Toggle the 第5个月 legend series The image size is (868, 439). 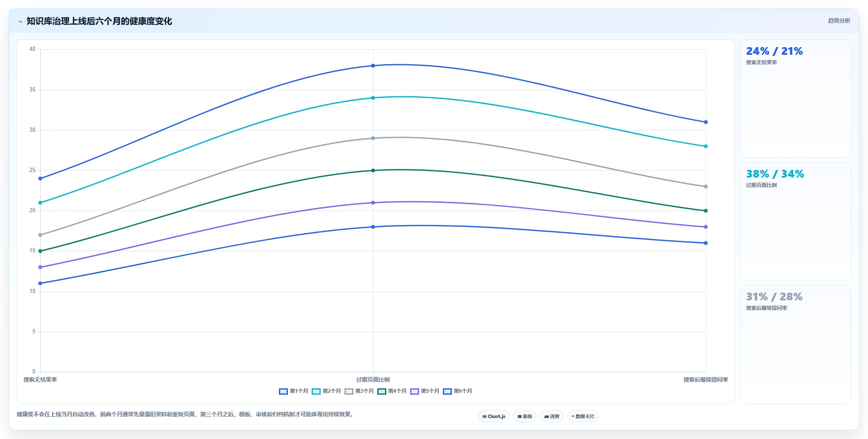pyautogui.click(x=425, y=391)
